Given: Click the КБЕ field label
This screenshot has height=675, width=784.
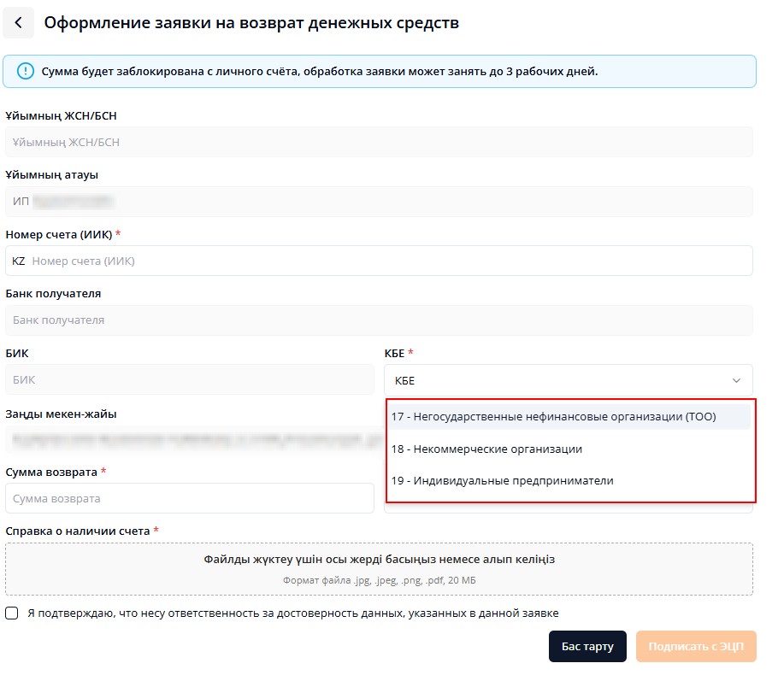Looking at the screenshot, I should (394, 353).
